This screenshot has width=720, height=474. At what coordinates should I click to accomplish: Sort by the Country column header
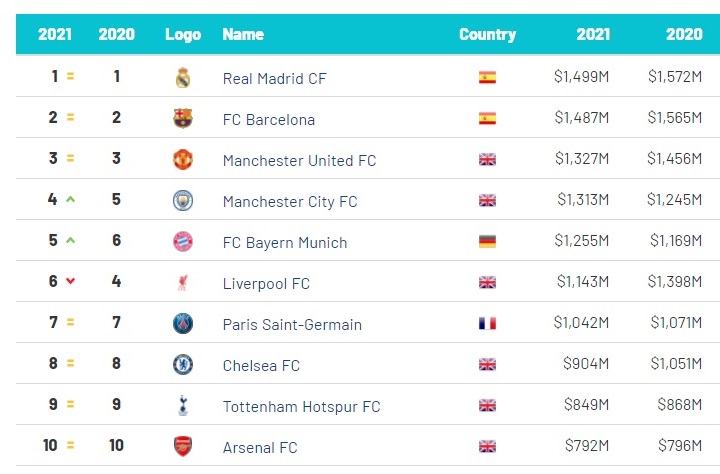tap(487, 34)
